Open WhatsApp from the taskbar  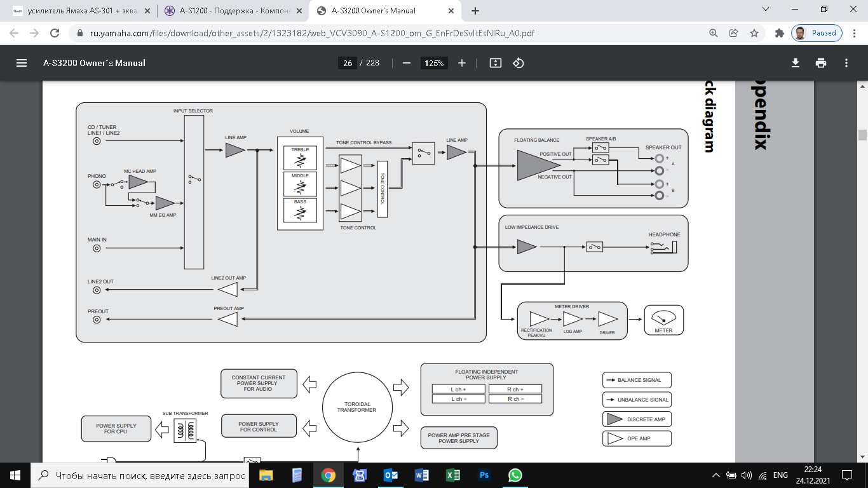pyautogui.click(x=515, y=475)
